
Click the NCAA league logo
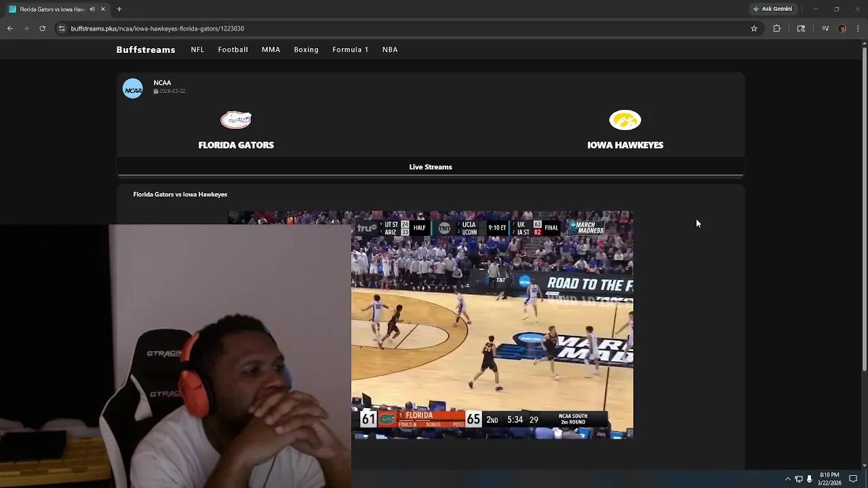[133, 89]
